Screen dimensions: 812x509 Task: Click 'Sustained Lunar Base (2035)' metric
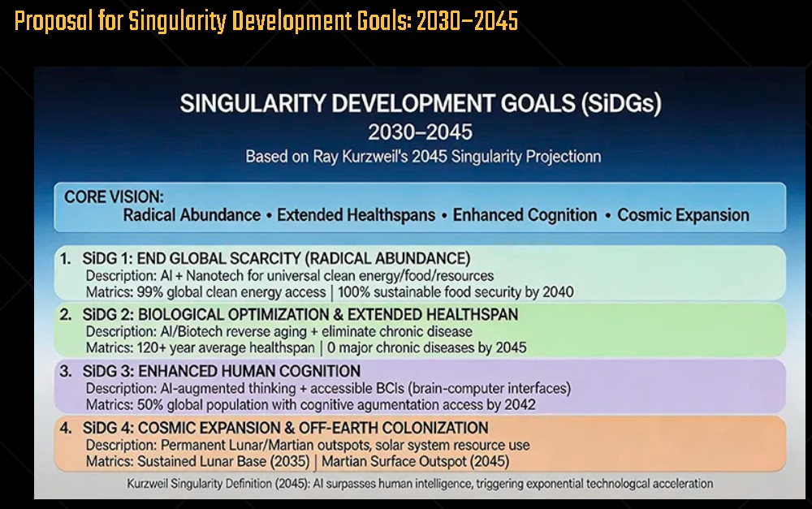(223, 462)
